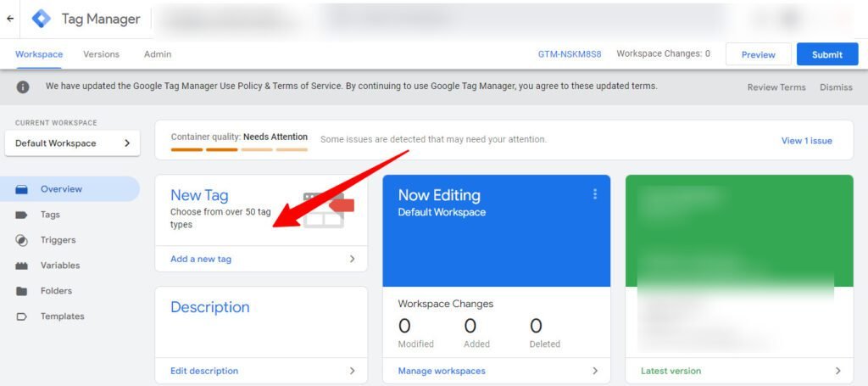The height and width of the screenshot is (386, 868).
Task: Click chevron next to Latest version
Action: [x=838, y=371]
